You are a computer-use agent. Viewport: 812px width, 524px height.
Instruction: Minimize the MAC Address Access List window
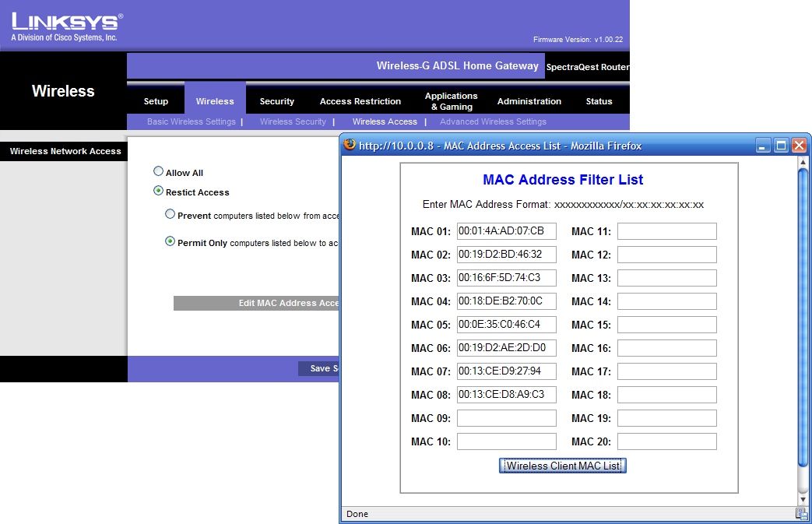[764, 146]
